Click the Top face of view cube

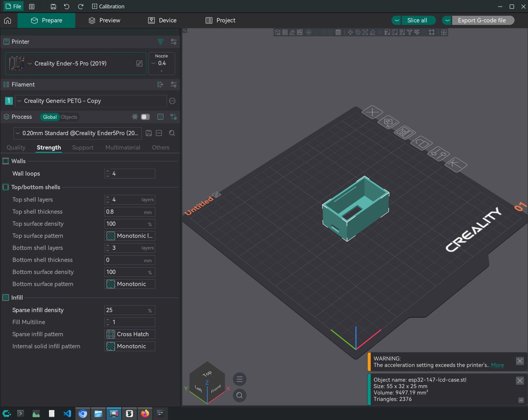click(x=207, y=374)
